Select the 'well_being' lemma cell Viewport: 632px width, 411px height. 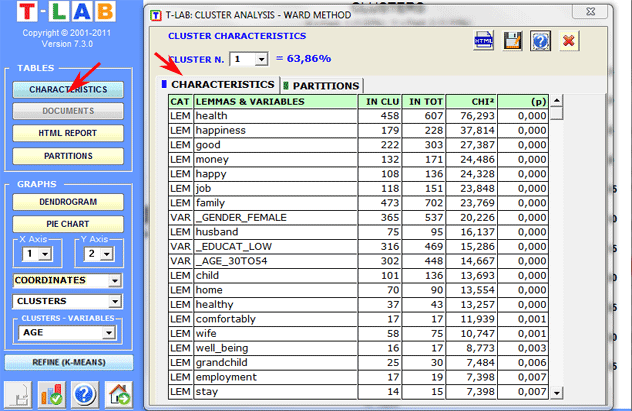click(x=276, y=348)
